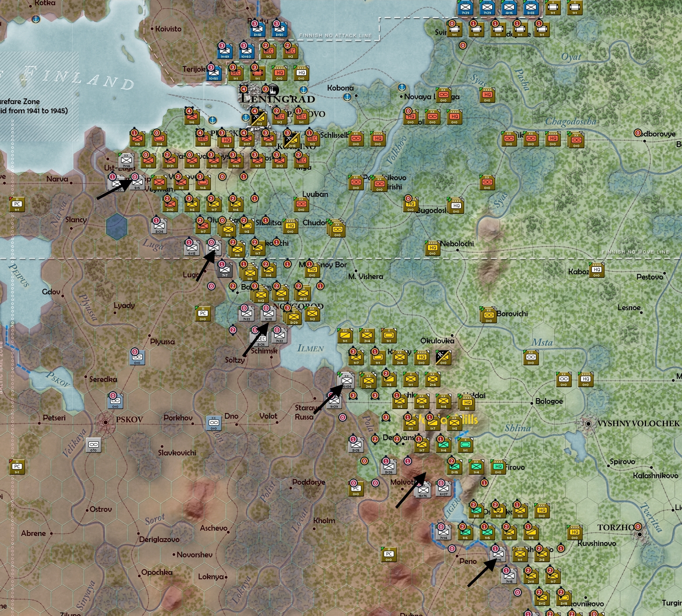Click the blue highlighted hex east of Slancy
The height and width of the screenshot is (616, 682).
pos(116,227)
